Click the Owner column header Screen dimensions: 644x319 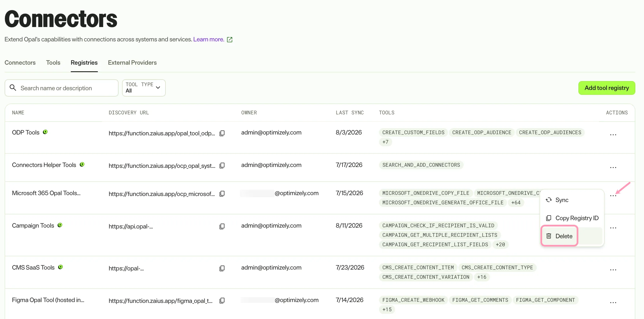(x=249, y=113)
